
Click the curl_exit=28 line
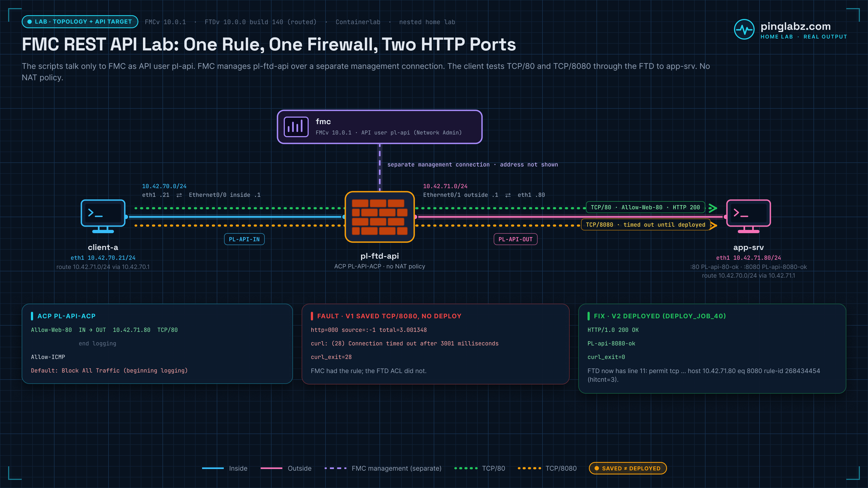click(x=331, y=357)
